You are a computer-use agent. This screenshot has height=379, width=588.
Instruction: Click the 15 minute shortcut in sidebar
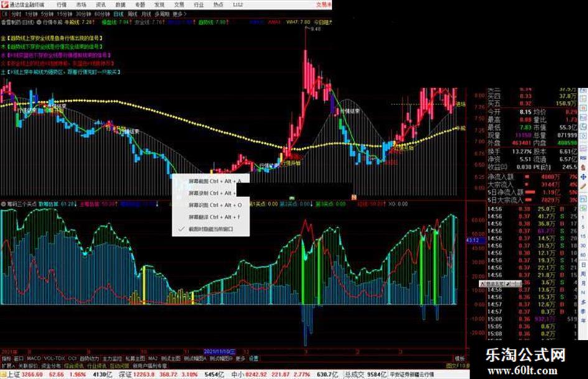tap(583, 236)
